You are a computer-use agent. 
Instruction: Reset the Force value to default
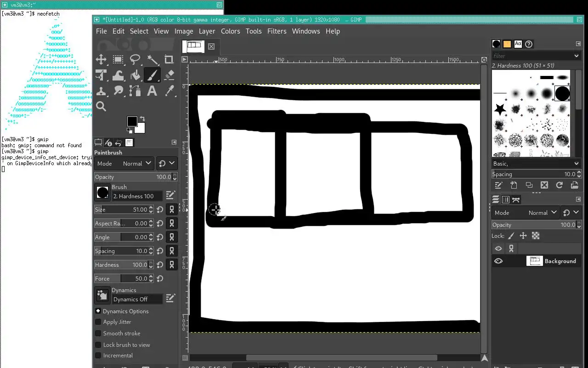tap(160, 279)
